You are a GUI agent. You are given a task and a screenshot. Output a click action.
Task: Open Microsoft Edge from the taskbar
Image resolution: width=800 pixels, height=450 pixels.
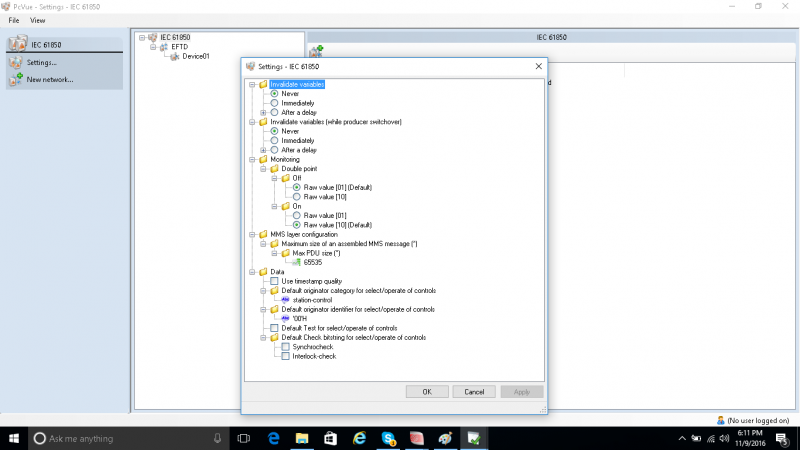click(x=273, y=438)
